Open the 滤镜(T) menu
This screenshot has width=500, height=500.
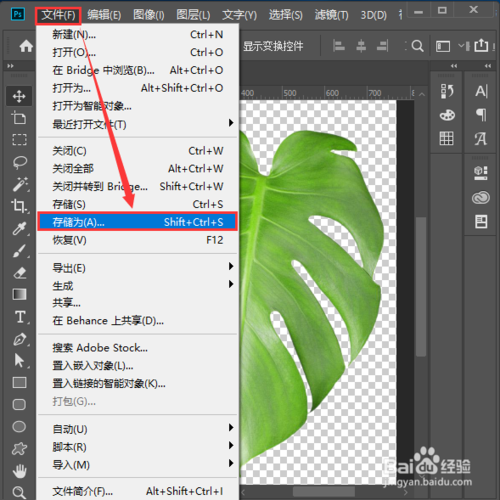pyautogui.click(x=331, y=15)
